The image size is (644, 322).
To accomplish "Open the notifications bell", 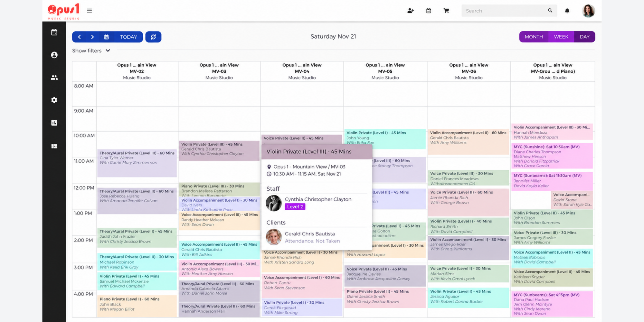I will point(567,11).
